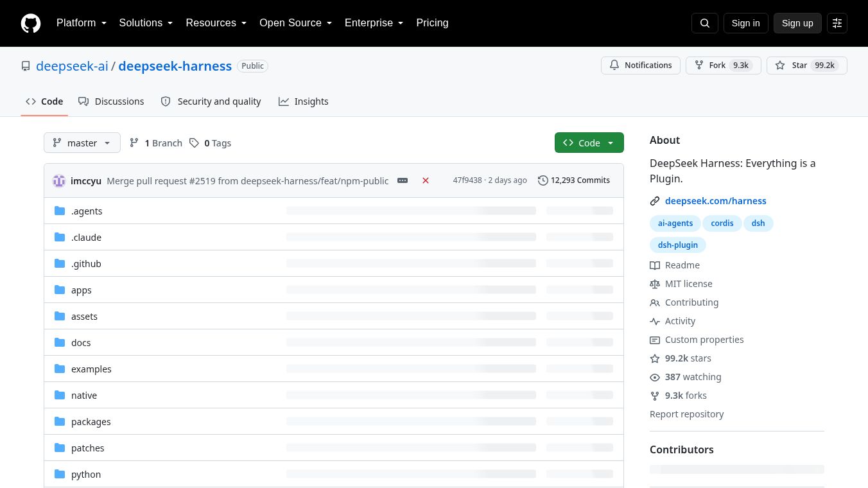Visit the deepseek.com/harness website link
Viewport: 868px width, 488px height.
(716, 201)
